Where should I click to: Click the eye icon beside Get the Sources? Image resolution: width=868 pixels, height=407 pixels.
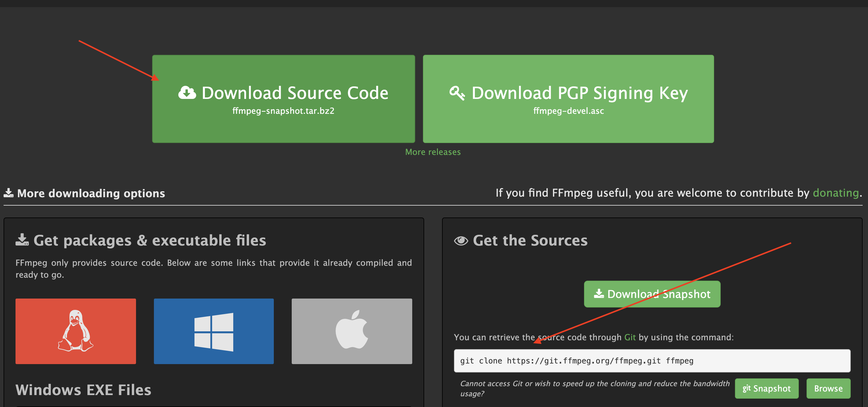pos(461,241)
